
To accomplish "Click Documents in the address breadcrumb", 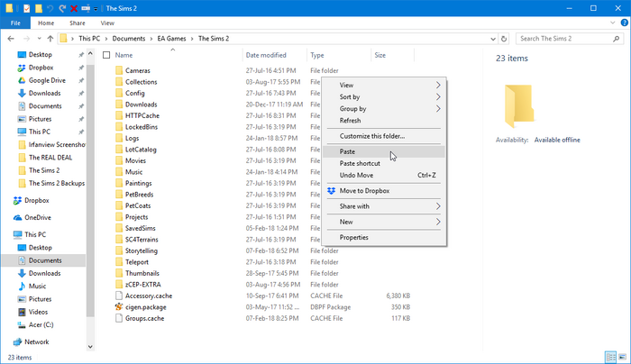I will pyautogui.click(x=128, y=39).
